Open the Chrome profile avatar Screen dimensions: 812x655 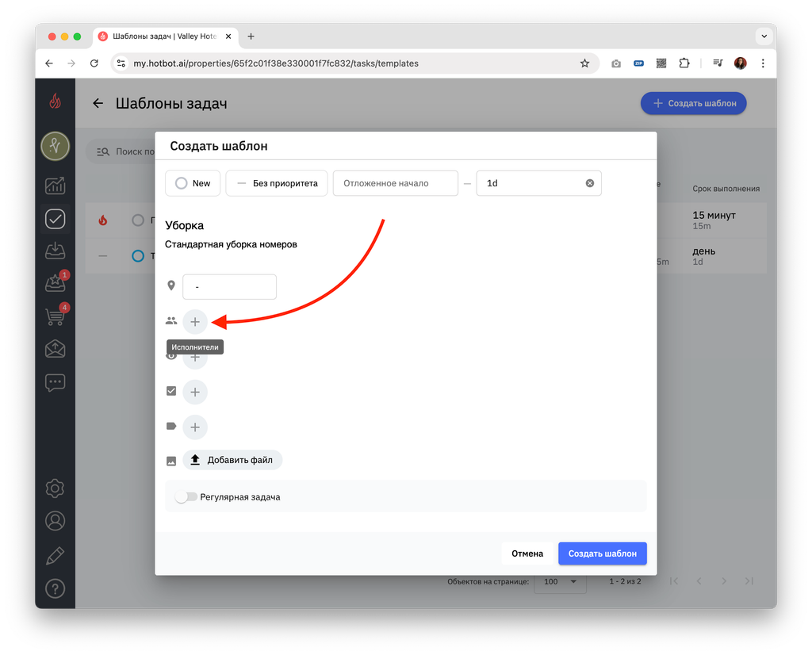(x=741, y=63)
